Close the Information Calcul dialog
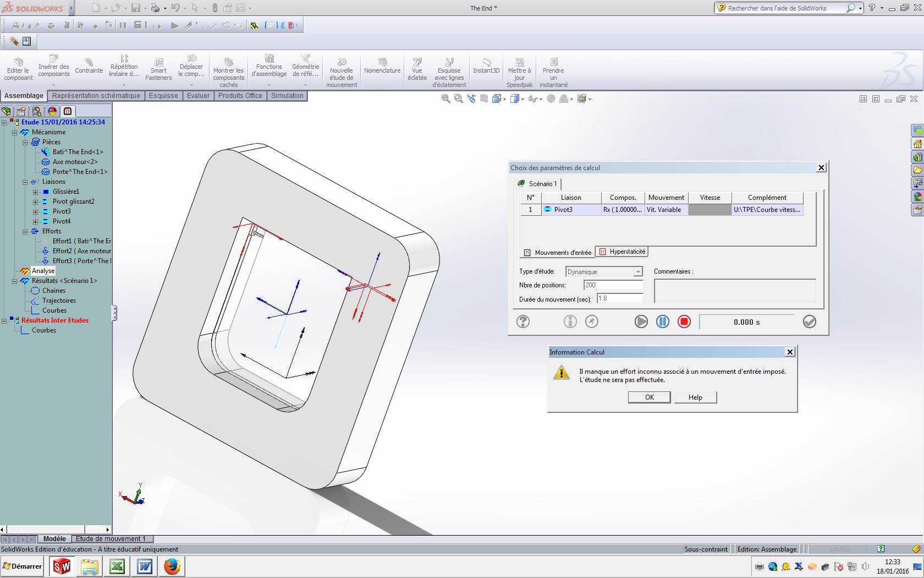 (x=790, y=352)
